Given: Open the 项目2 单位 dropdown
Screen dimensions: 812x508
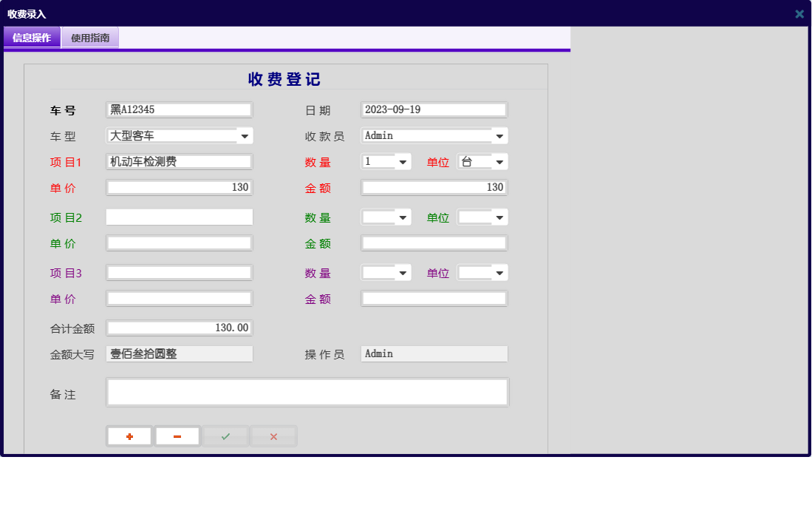Looking at the screenshot, I should (x=499, y=217).
